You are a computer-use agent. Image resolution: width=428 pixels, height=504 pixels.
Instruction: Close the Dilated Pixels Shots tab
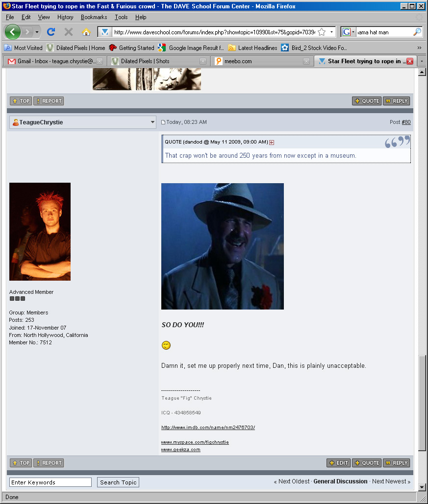click(x=203, y=61)
